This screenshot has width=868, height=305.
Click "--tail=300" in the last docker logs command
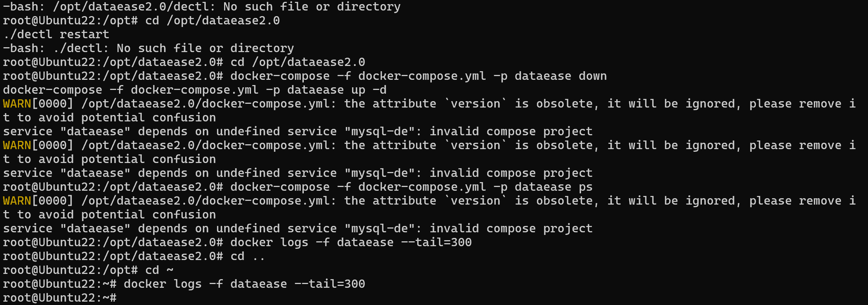pos(330,284)
